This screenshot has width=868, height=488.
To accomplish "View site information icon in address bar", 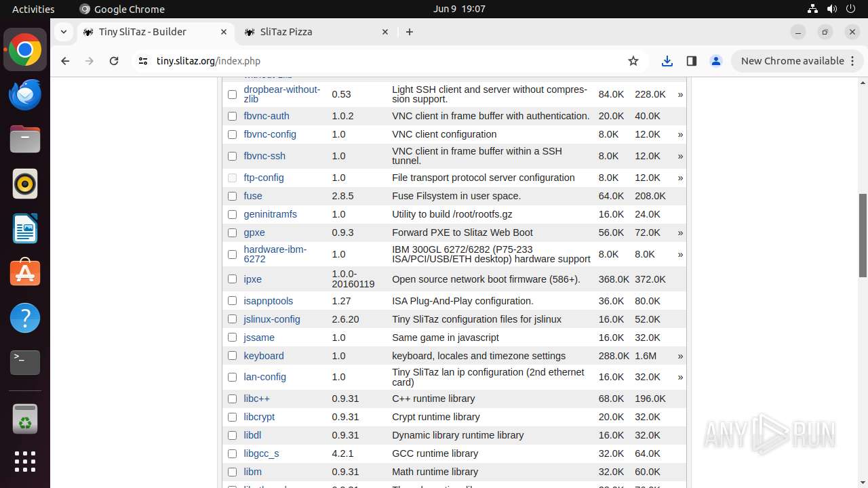I will [x=142, y=61].
